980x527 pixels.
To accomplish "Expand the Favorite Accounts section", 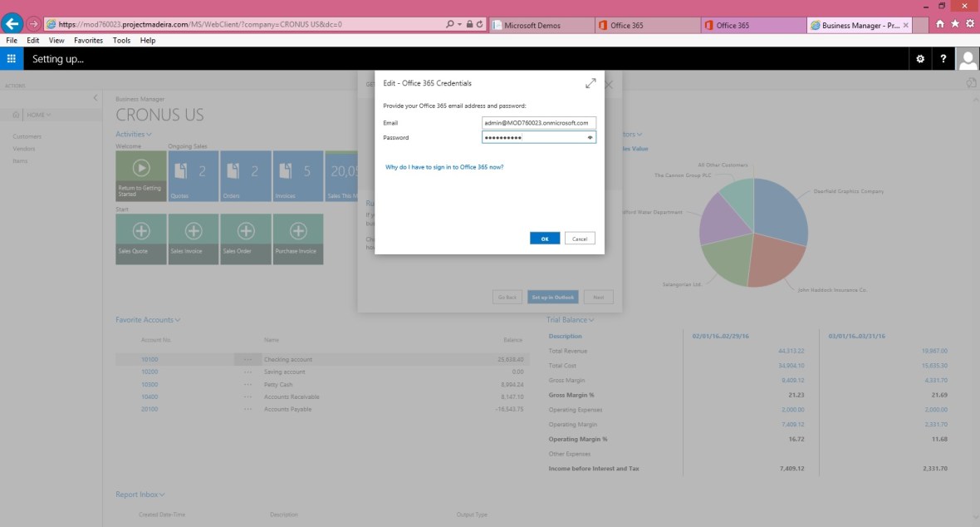I will pyautogui.click(x=148, y=320).
